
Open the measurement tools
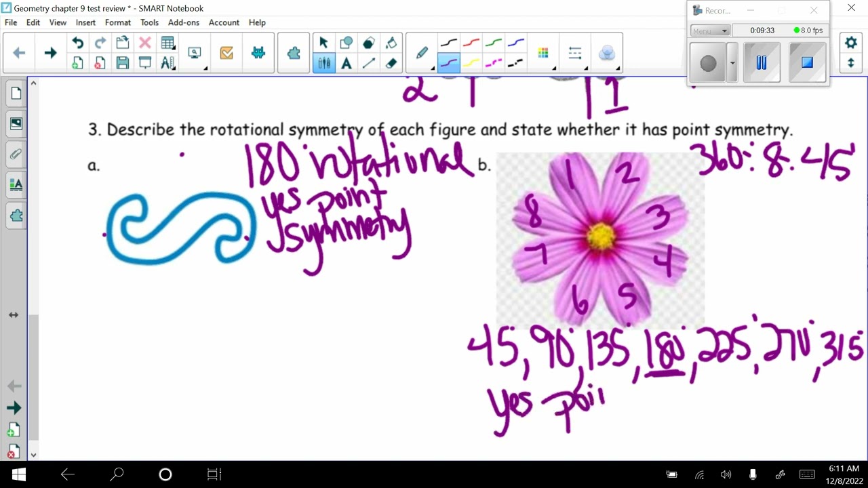click(x=167, y=63)
